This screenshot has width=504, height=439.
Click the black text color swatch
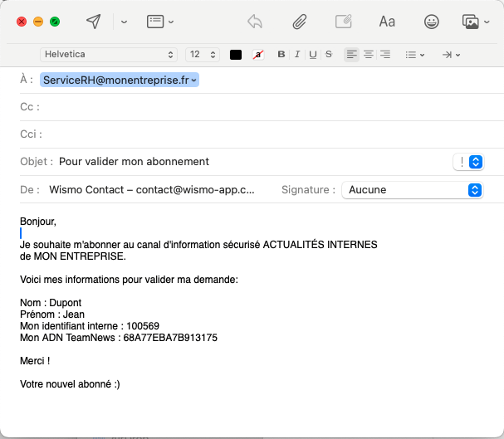coord(236,55)
